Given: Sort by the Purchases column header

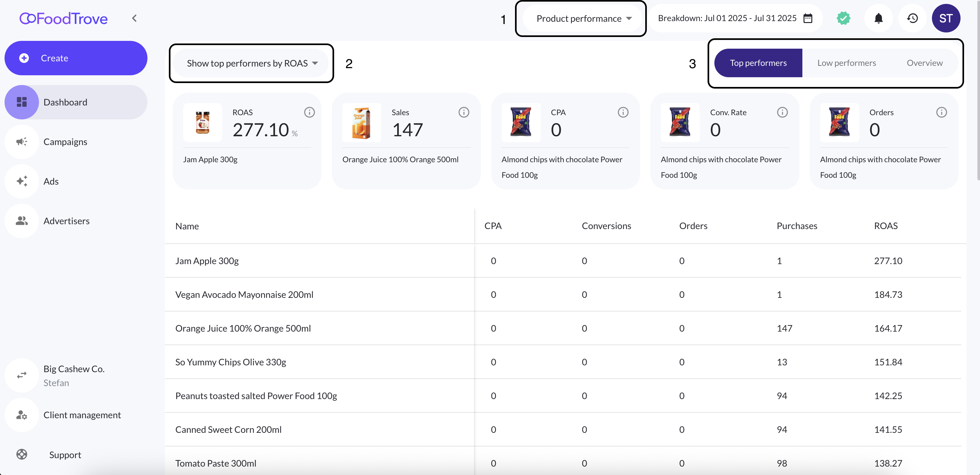Looking at the screenshot, I should click(x=797, y=226).
